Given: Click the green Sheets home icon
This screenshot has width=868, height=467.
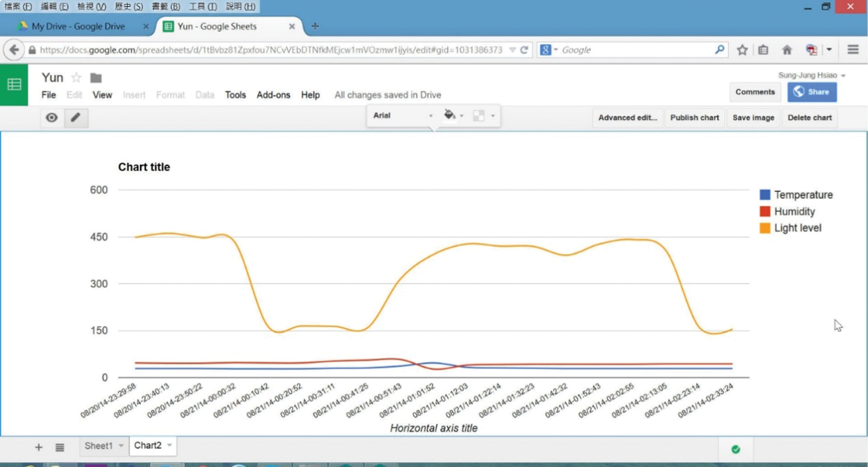Looking at the screenshot, I should tap(14, 84).
